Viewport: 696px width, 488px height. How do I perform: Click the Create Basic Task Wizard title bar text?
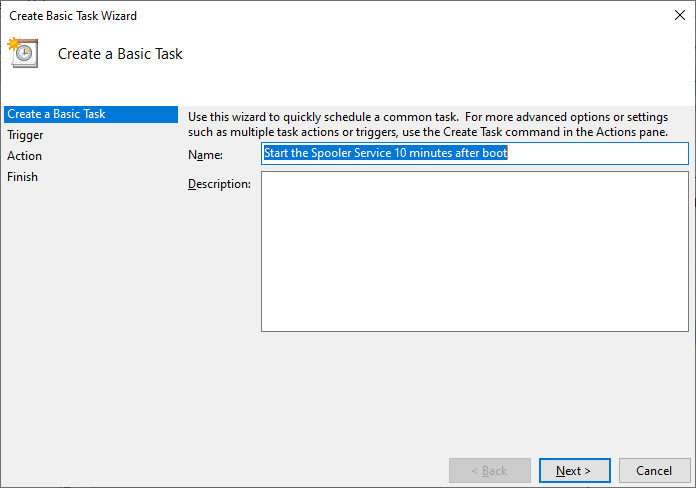tap(73, 16)
